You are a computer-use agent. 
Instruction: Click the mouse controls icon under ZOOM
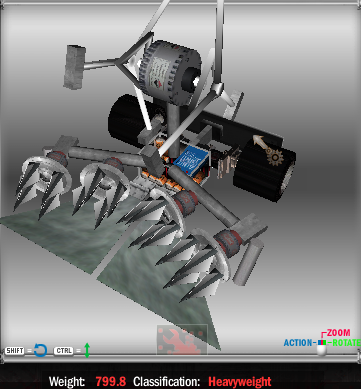coord(321,347)
